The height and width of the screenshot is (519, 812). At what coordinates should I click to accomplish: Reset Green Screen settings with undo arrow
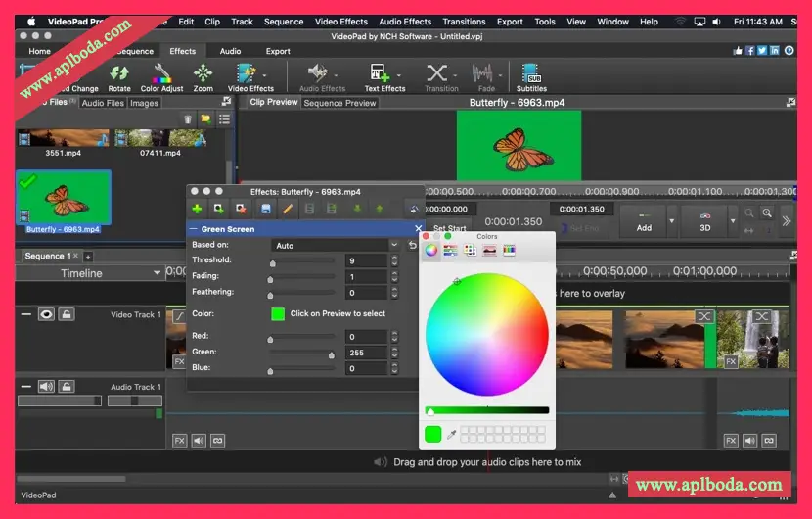point(412,245)
